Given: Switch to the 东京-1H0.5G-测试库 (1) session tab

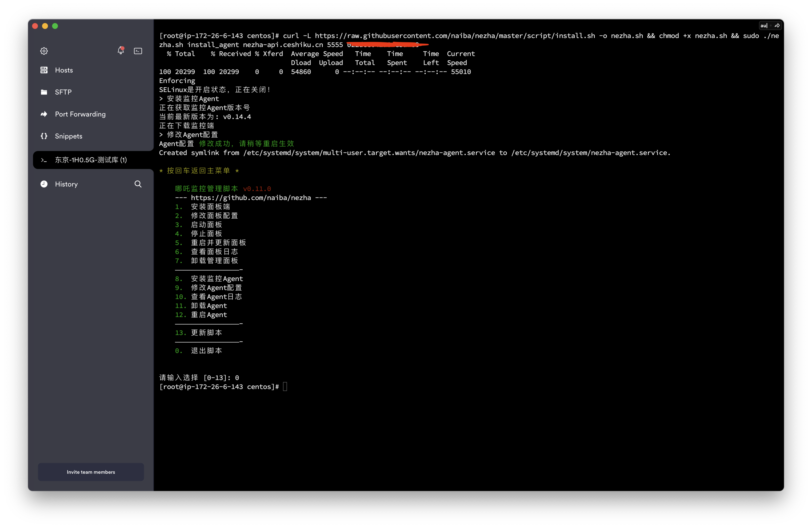Looking at the screenshot, I should (x=93, y=160).
